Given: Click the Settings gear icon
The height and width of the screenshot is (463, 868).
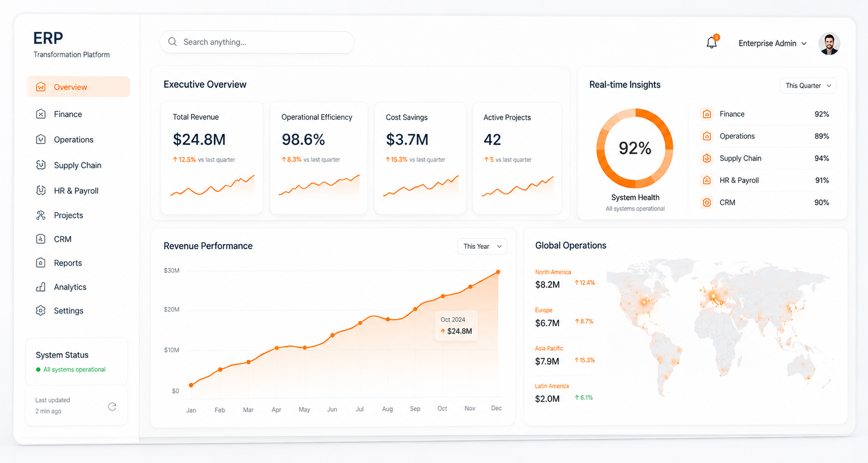Looking at the screenshot, I should pyautogui.click(x=41, y=311).
